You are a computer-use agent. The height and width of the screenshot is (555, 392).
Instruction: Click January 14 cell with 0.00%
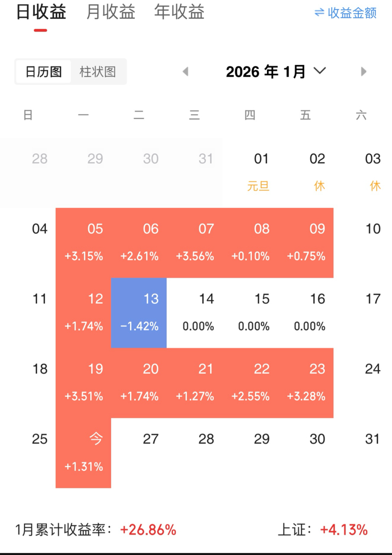[x=195, y=312]
